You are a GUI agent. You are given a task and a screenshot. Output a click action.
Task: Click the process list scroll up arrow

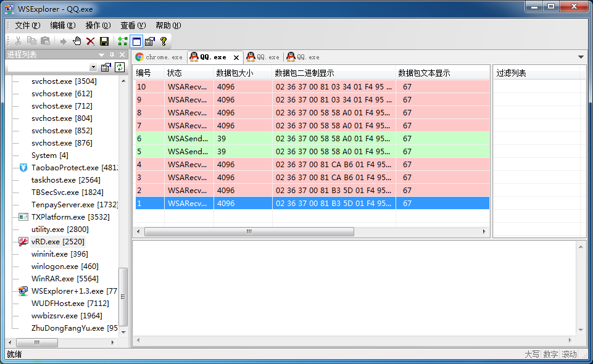[x=123, y=81]
